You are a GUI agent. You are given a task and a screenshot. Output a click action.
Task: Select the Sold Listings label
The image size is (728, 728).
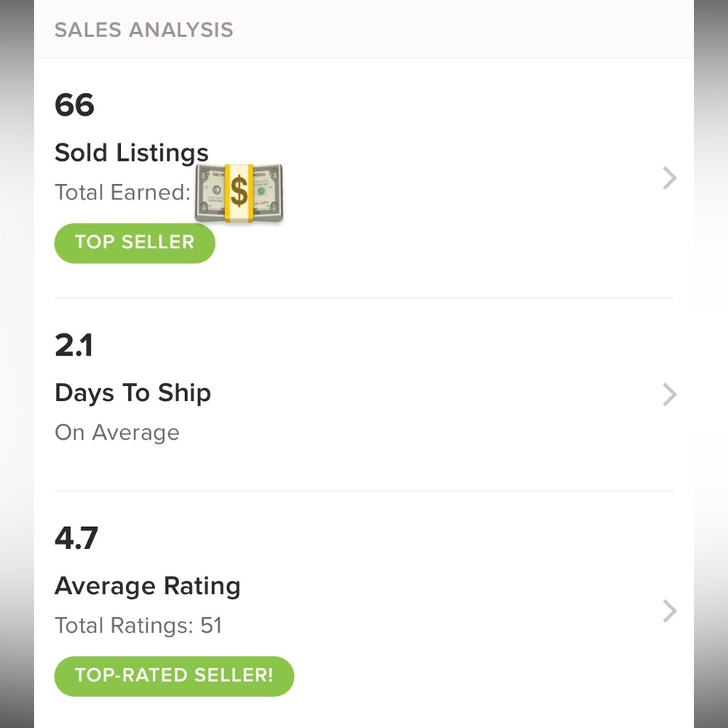(x=132, y=153)
